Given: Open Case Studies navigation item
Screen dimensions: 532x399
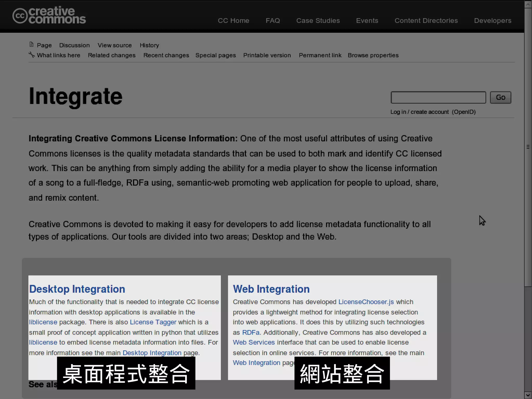Looking at the screenshot, I should click(x=318, y=21).
